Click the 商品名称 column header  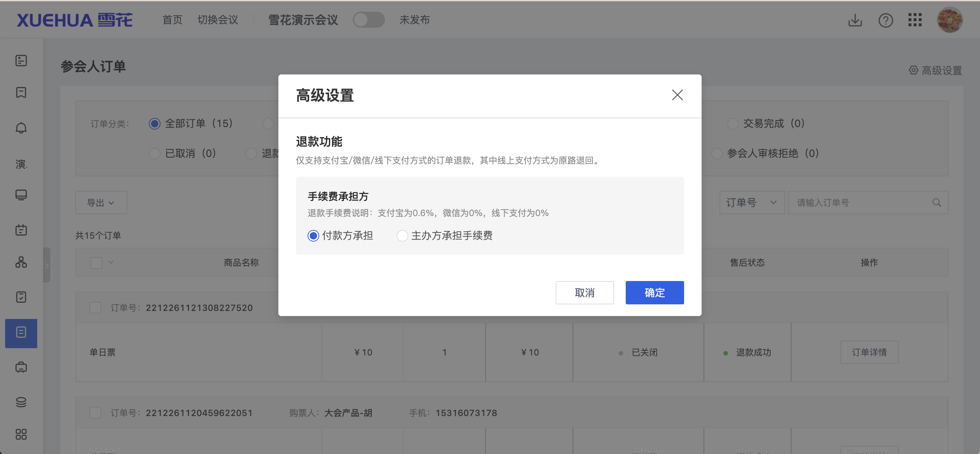tap(241, 262)
